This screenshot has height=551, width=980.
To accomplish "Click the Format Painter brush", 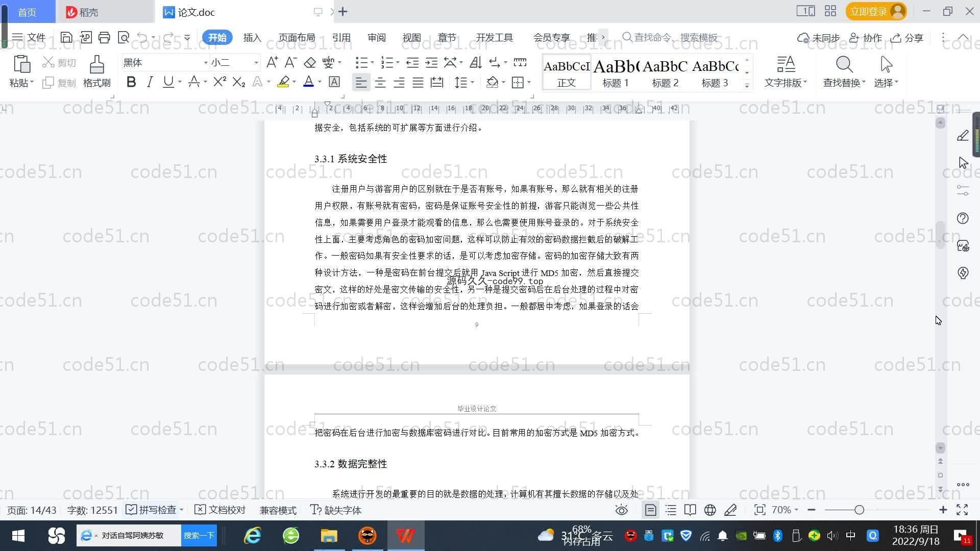I will click(97, 71).
